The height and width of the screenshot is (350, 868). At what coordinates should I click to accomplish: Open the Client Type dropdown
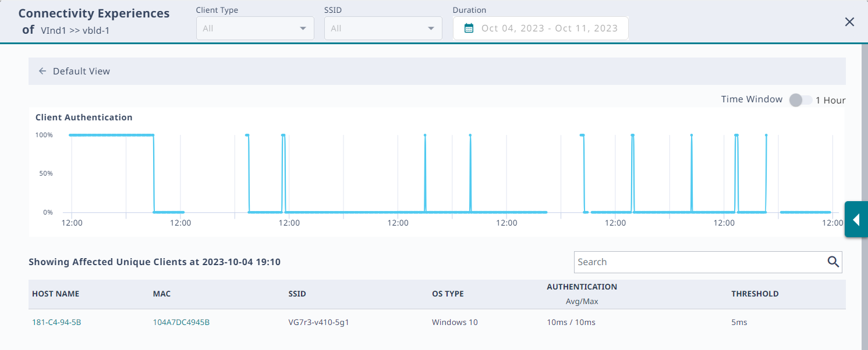(x=255, y=28)
